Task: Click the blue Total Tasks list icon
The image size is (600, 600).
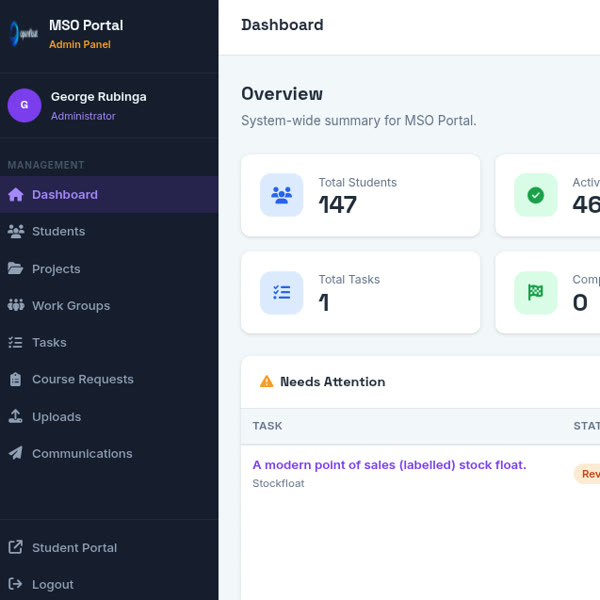Action: tap(282, 293)
